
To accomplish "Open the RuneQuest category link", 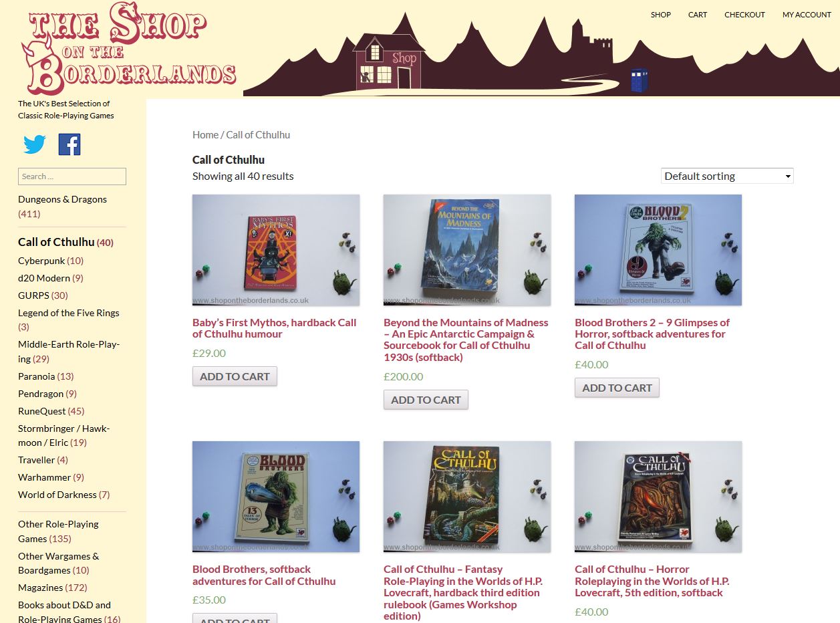I will click(x=42, y=411).
